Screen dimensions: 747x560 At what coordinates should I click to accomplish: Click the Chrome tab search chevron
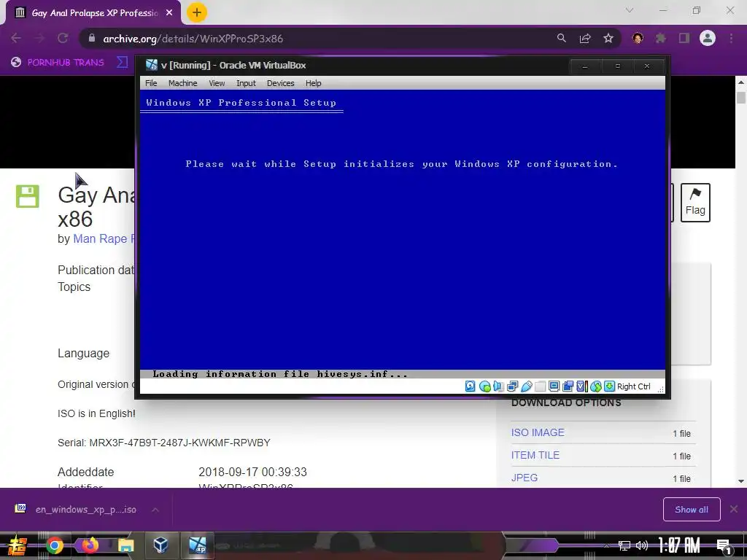click(630, 10)
